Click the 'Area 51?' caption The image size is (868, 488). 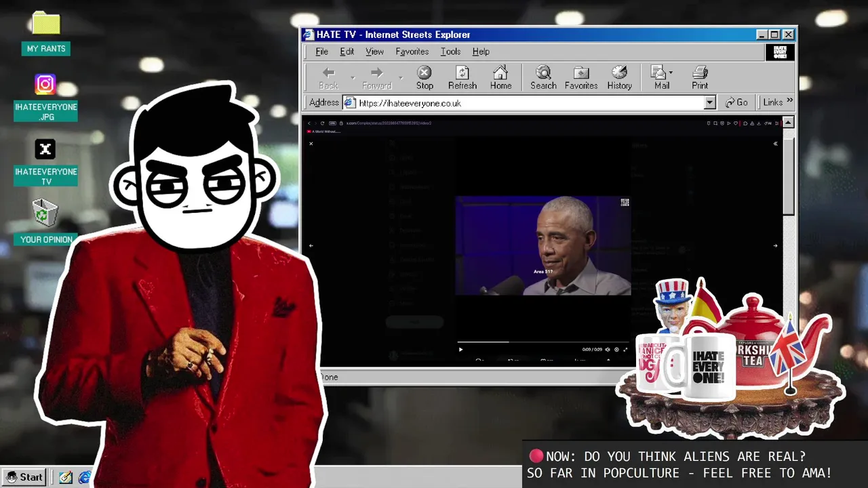coord(543,272)
